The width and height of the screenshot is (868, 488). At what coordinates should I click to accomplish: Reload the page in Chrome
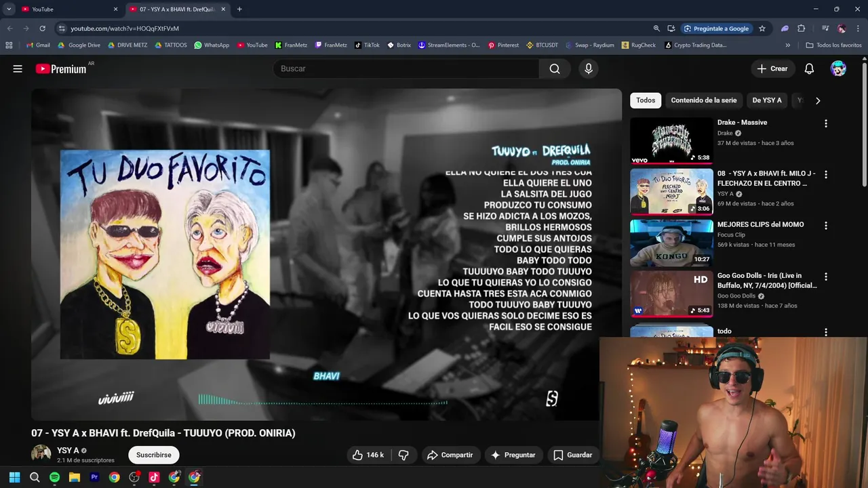(42, 28)
